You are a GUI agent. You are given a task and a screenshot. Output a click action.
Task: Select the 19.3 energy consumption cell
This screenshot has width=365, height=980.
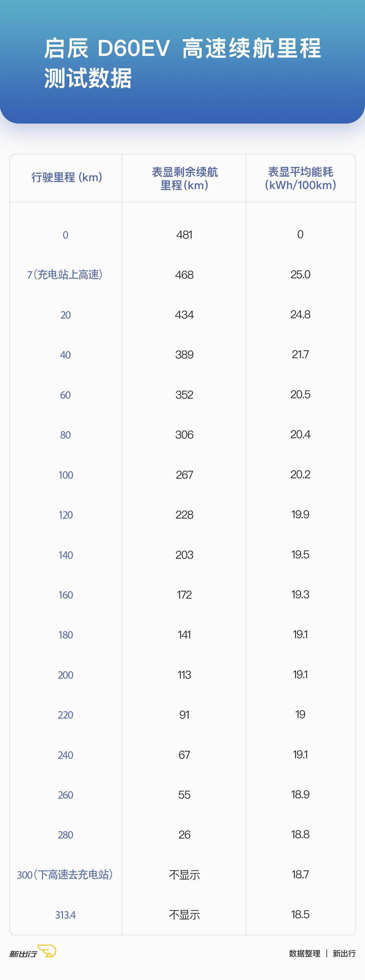(x=300, y=595)
